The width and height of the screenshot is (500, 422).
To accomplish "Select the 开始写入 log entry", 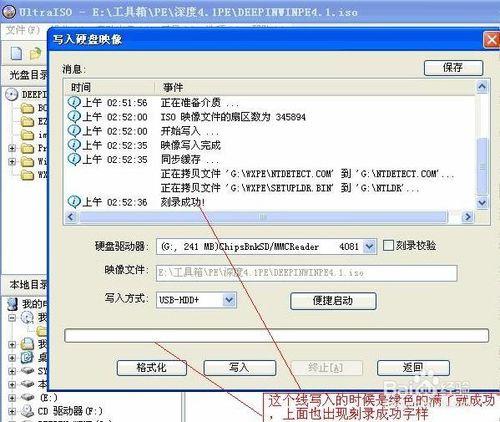I will tap(189, 131).
